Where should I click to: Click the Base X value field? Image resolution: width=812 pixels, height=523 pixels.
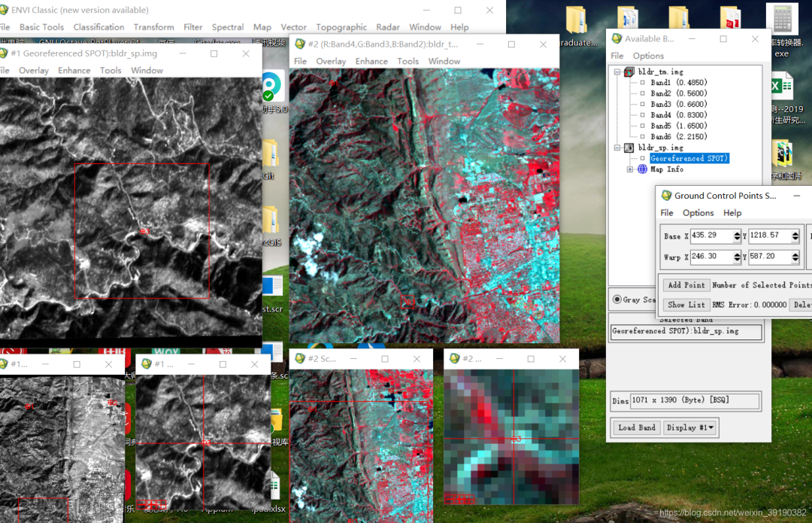(711, 236)
